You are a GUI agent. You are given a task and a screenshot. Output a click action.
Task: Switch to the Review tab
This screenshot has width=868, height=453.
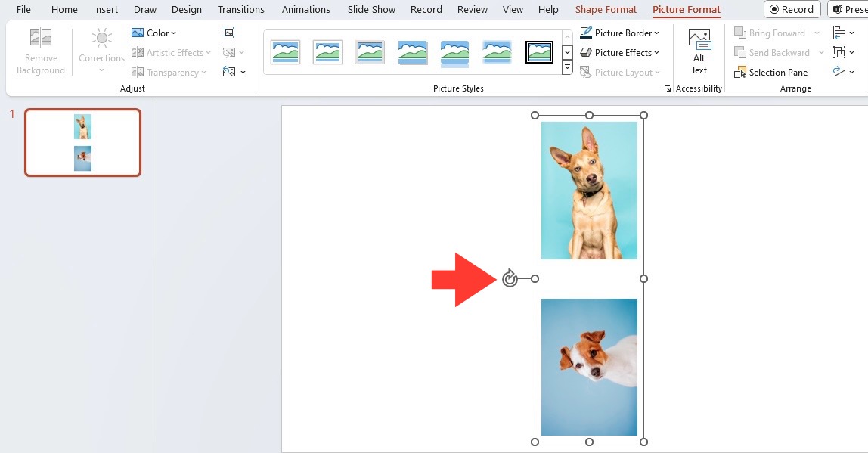pos(473,9)
